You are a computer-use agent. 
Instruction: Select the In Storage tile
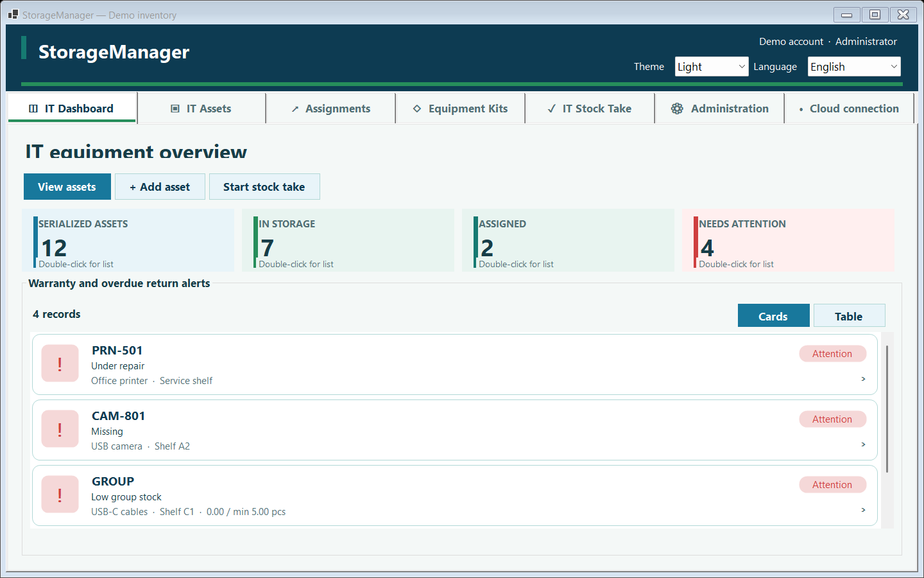pyautogui.click(x=348, y=240)
